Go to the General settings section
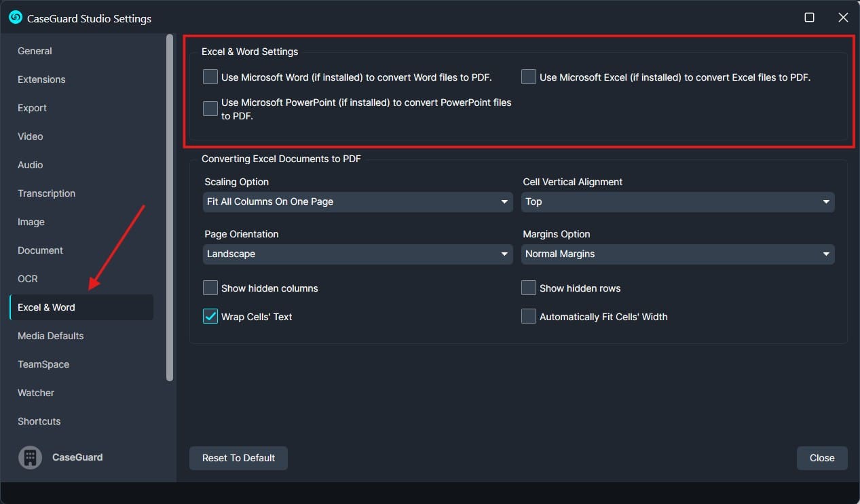860x504 pixels. pyautogui.click(x=35, y=51)
